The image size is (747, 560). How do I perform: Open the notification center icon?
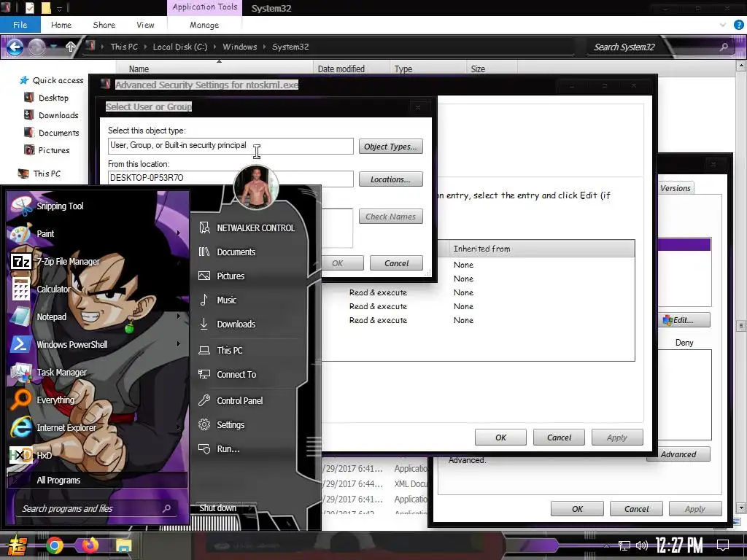point(723,545)
